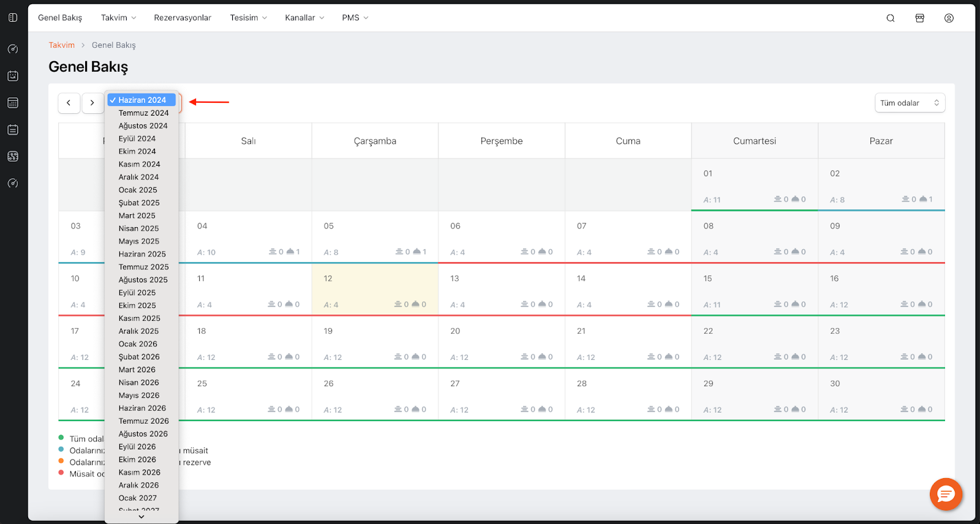
Task: Open the circuit board icon in sidebar
Action: [13, 157]
